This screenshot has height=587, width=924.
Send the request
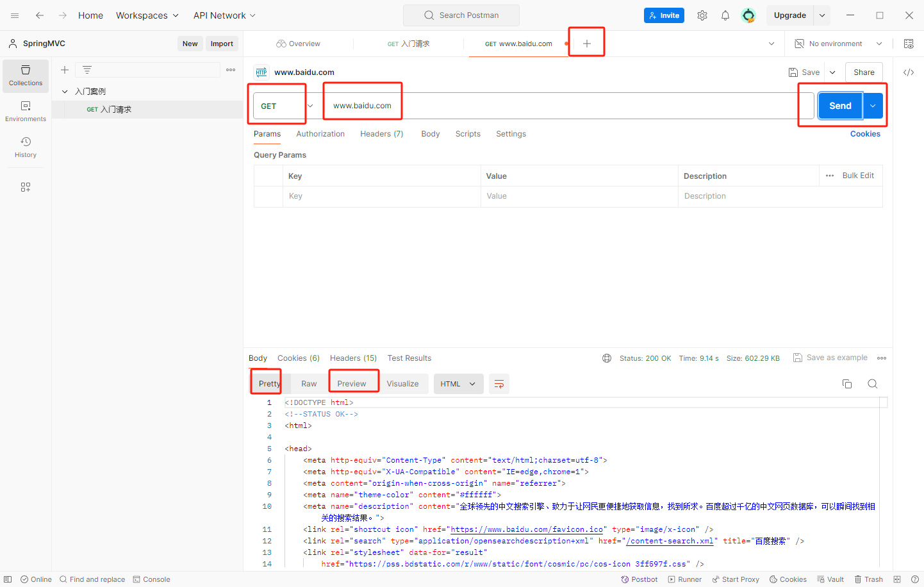pyautogui.click(x=840, y=106)
